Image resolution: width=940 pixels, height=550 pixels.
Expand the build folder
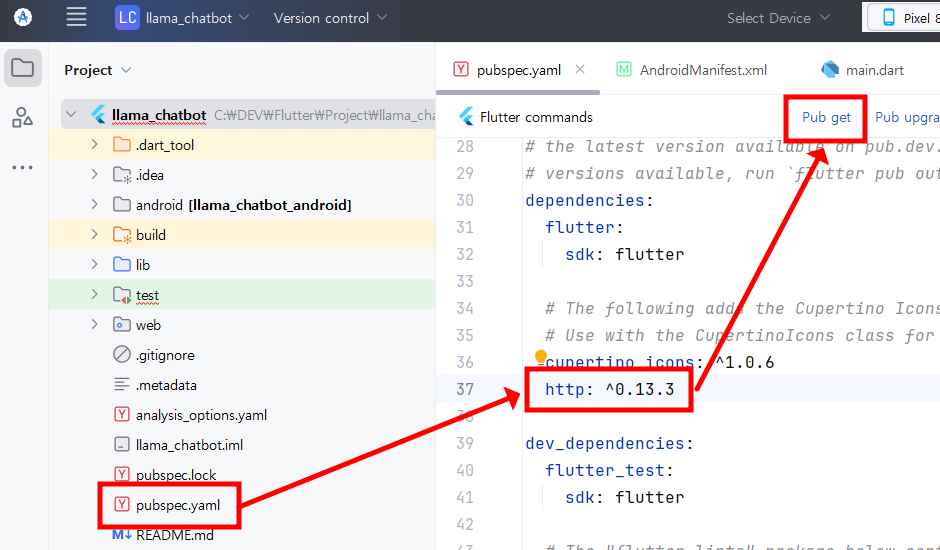94,235
